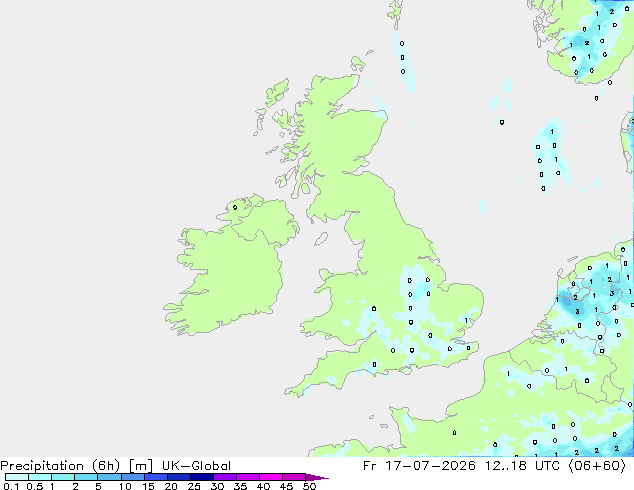Click the precipitation value 3 over Netherlands
Image resolution: width=634 pixels, height=490 pixels.
tap(577, 311)
